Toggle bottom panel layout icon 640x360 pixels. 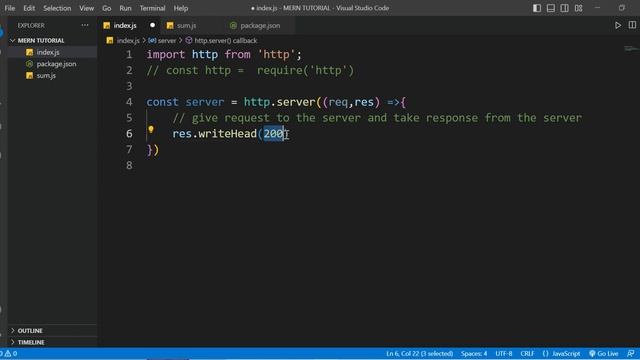pos(551,8)
